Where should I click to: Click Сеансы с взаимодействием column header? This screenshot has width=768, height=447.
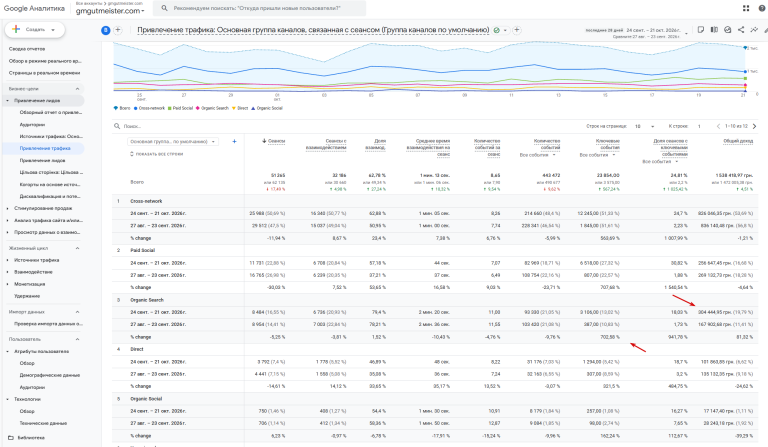[x=326, y=144]
